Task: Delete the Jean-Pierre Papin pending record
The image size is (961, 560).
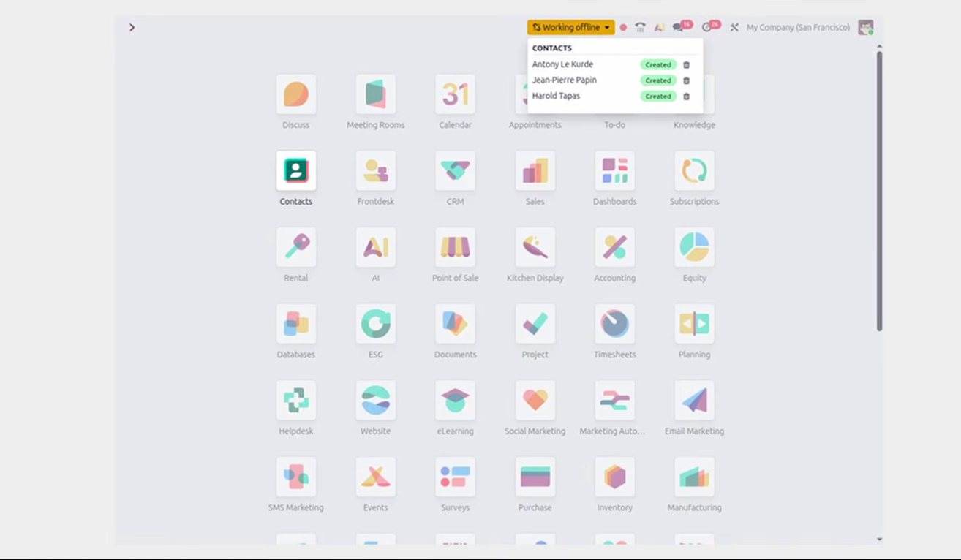Action: click(686, 80)
